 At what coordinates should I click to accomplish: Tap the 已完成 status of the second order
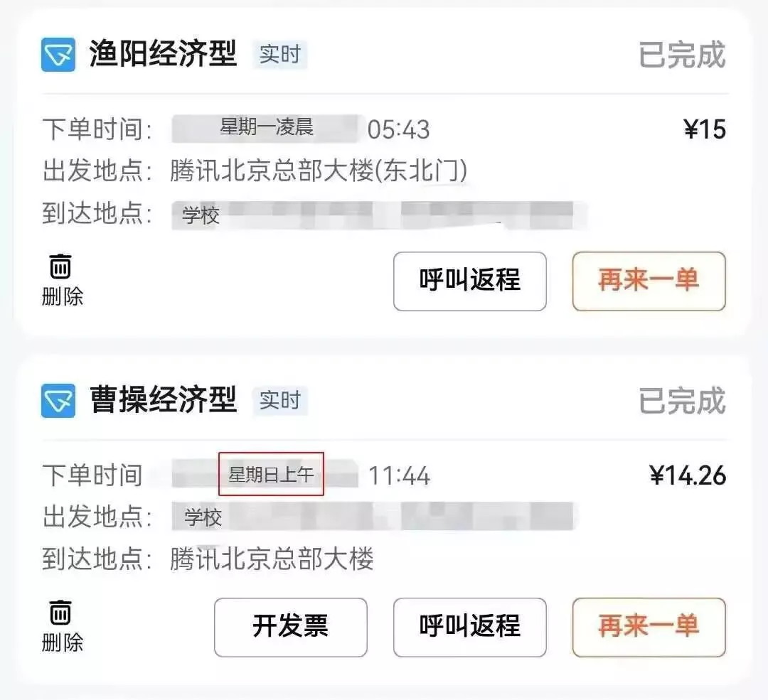(682, 401)
